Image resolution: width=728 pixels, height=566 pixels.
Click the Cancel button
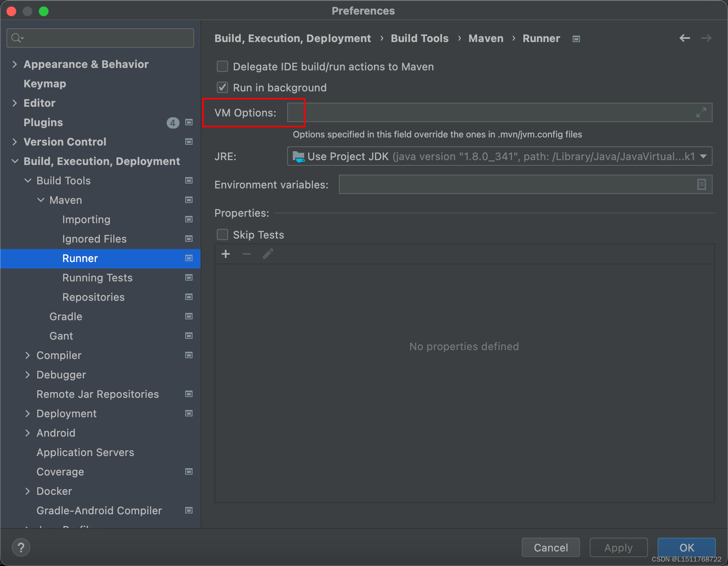point(550,547)
